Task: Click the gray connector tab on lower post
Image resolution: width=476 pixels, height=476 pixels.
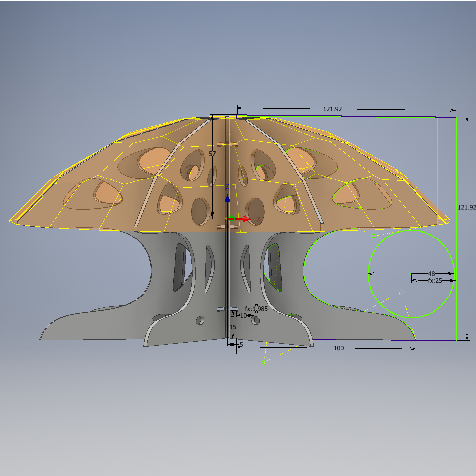Action: point(227,309)
